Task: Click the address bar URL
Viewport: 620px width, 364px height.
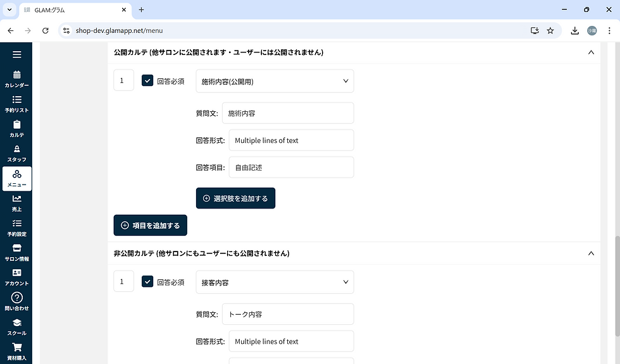Action: pos(119,30)
